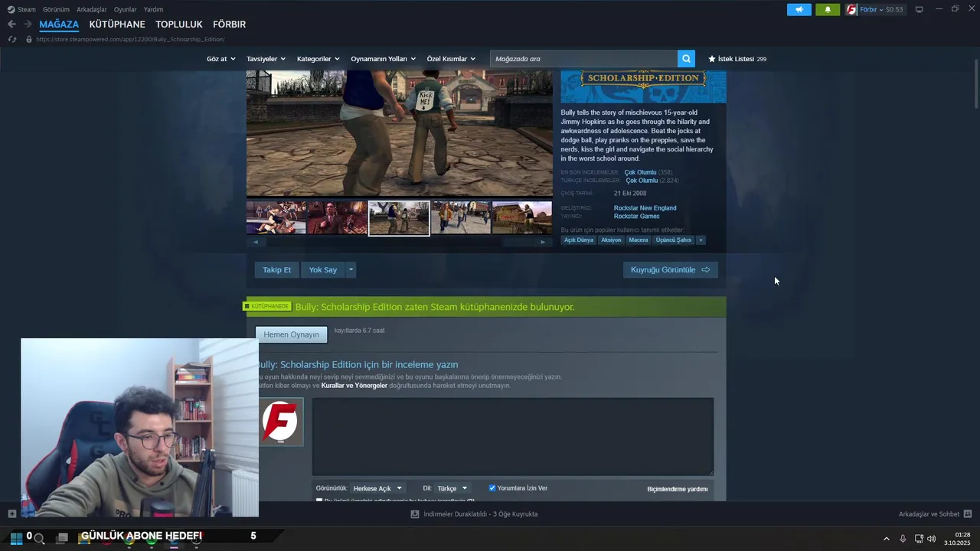Image resolution: width=980 pixels, height=551 pixels.
Task: Add a tag with the plus button
Action: tap(701, 240)
